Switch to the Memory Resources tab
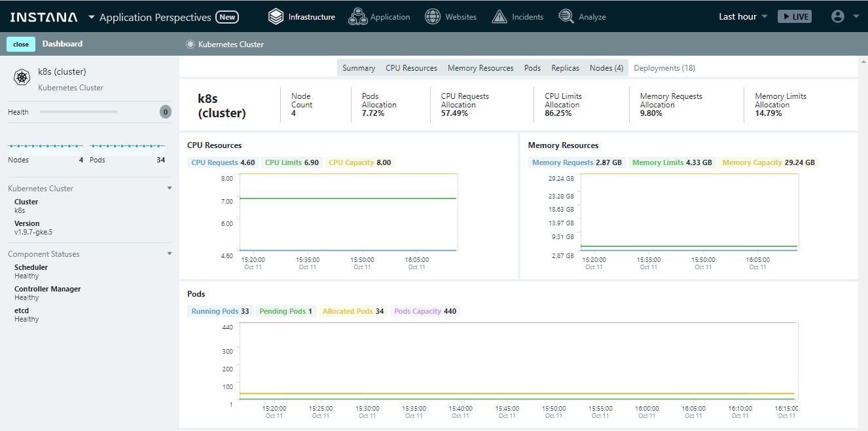The image size is (868, 431). tap(480, 68)
